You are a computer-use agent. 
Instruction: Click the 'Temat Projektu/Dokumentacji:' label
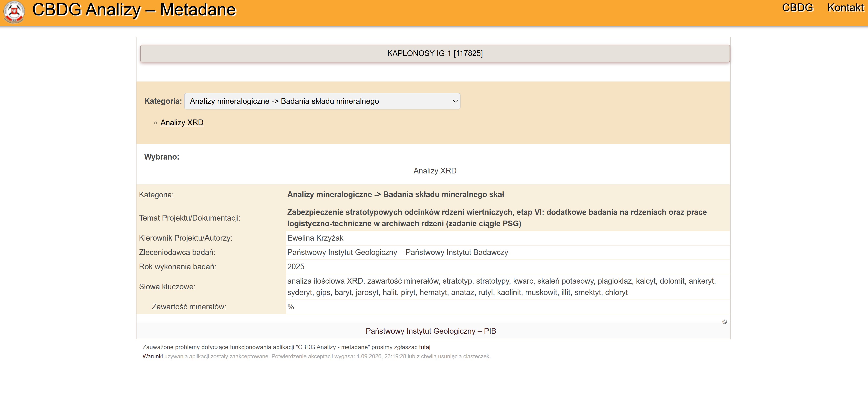[x=190, y=218]
